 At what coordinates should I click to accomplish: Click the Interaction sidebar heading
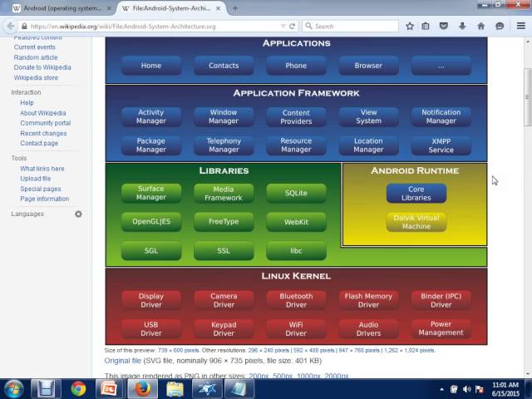pos(26,92)
